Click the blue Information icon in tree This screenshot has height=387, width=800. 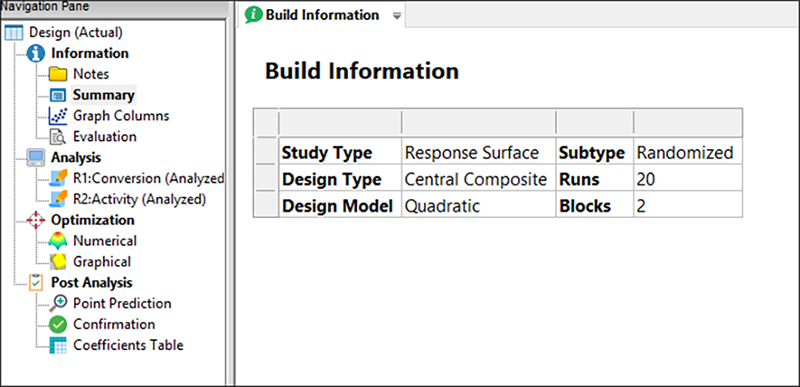(36, 54)
